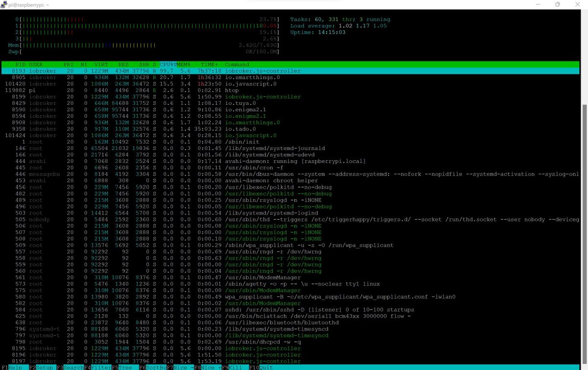
Task: Open Setup from the F2 function bar
Action: pos(42,367)
